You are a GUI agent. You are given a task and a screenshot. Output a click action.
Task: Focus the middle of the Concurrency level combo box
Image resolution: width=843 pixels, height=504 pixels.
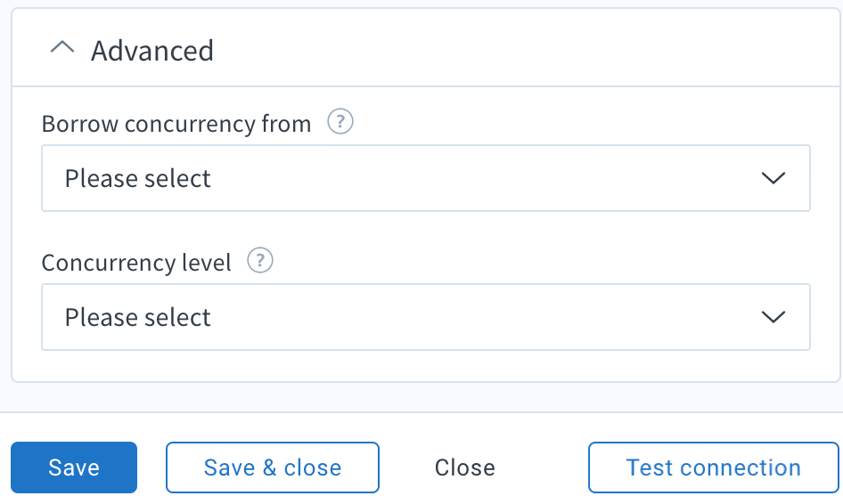tap(426, 317)
